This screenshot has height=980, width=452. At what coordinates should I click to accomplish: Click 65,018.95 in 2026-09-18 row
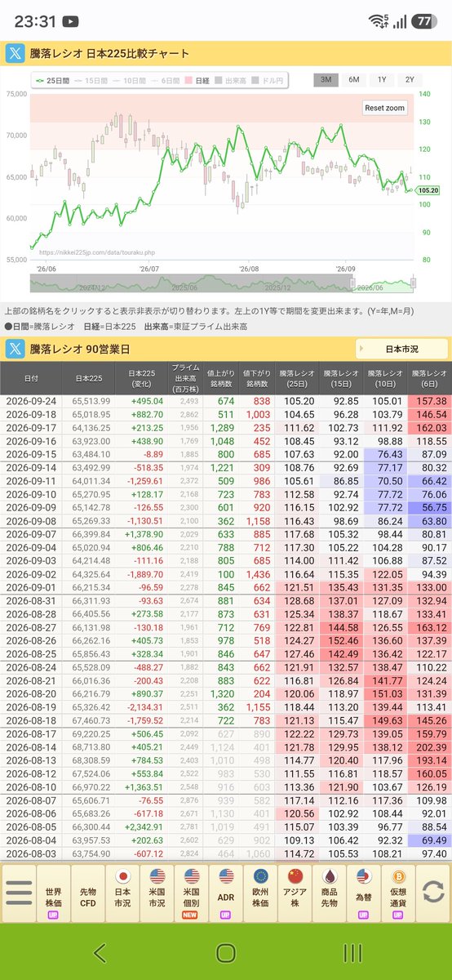pyautogui.click(x=91, y=415)
